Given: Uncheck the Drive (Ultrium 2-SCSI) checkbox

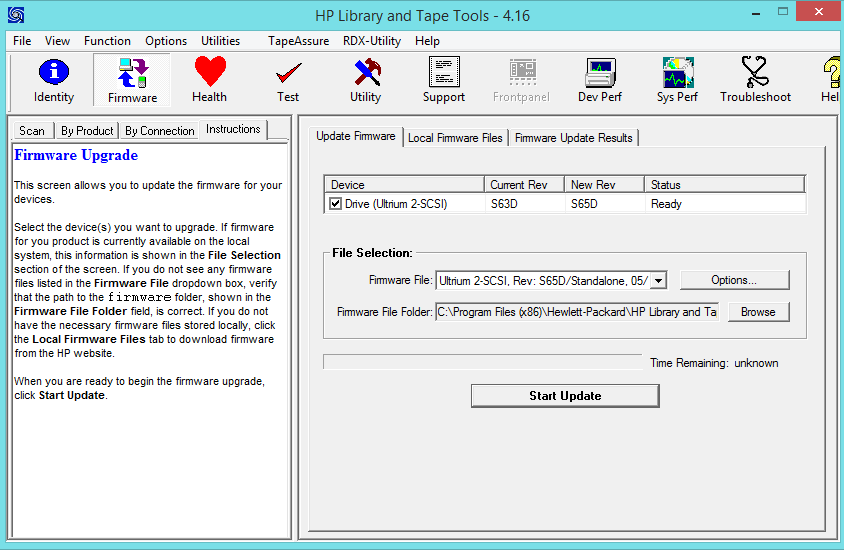Looking at the screenshot, I should [x=335, y=204].
